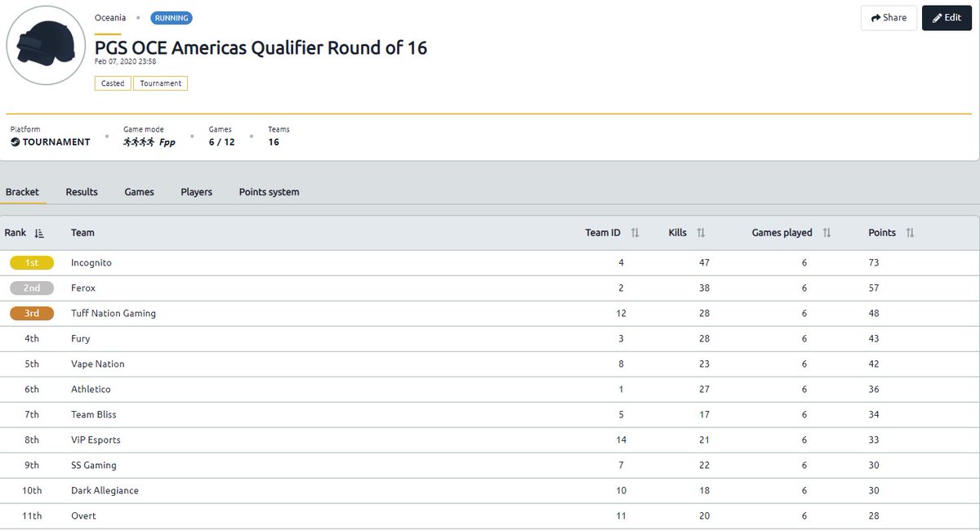This screenshot has height=531, width=980.
Task: Click ViP Esports team ID 14
Action: pyautogui.click(x=621, y=440)
